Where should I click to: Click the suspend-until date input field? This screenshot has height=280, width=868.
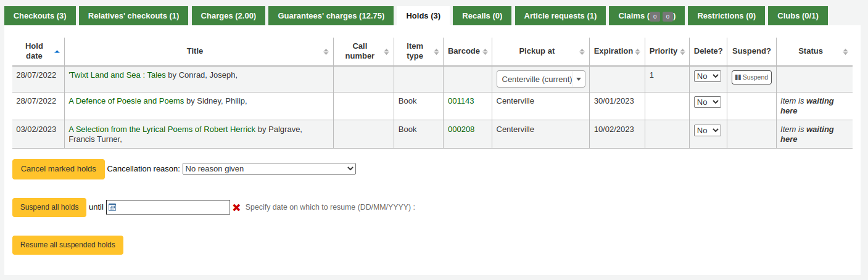[173, 207]
